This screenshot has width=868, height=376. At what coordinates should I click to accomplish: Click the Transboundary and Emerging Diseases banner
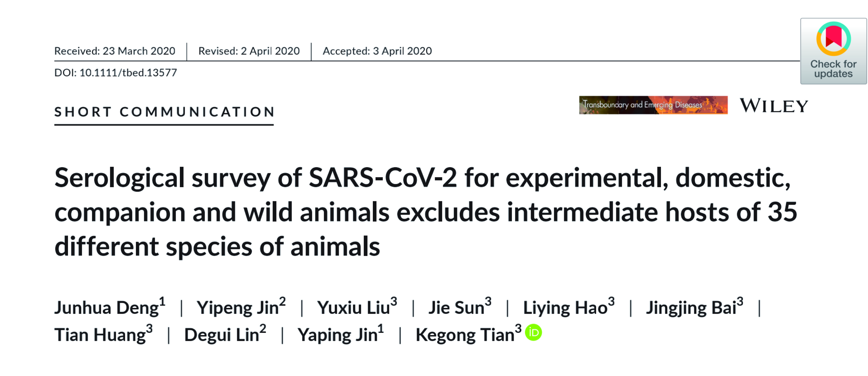[653, 105]
